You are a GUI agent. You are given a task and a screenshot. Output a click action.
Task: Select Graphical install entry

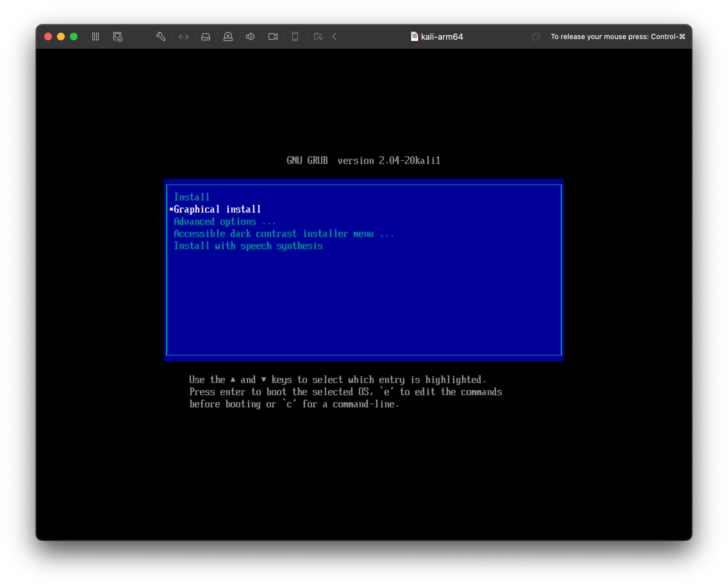pyautogui.click(x=217, y=209)
